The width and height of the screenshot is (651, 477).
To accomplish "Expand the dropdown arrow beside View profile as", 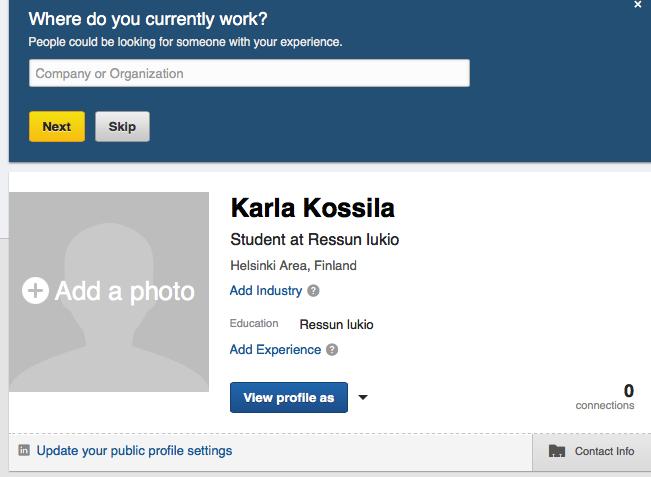I will (363, 397).
